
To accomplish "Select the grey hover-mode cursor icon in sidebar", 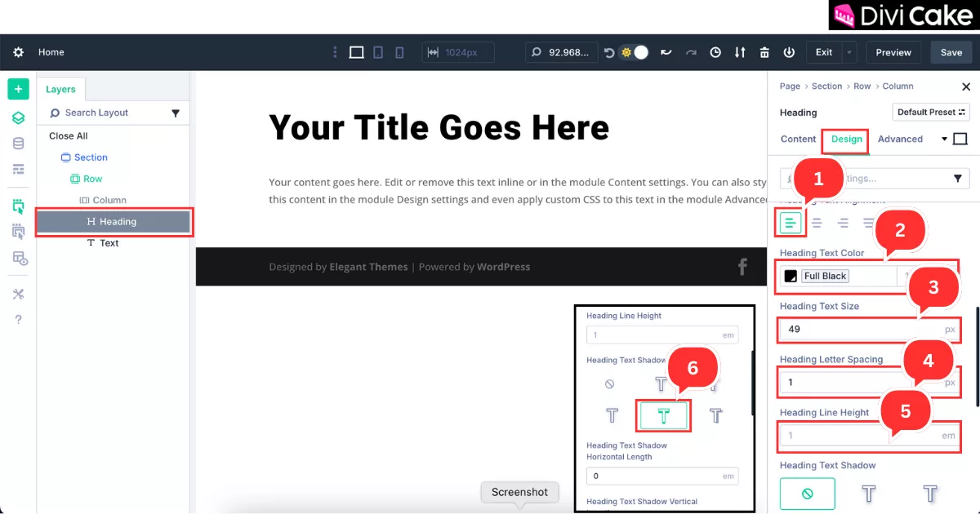I will [18, 232].
